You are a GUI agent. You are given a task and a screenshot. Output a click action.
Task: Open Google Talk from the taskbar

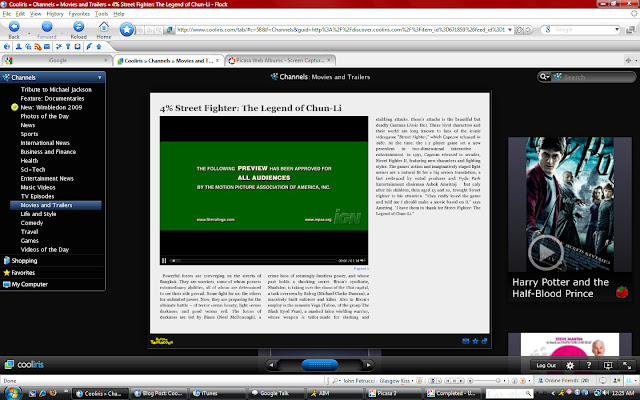point(277,393)
